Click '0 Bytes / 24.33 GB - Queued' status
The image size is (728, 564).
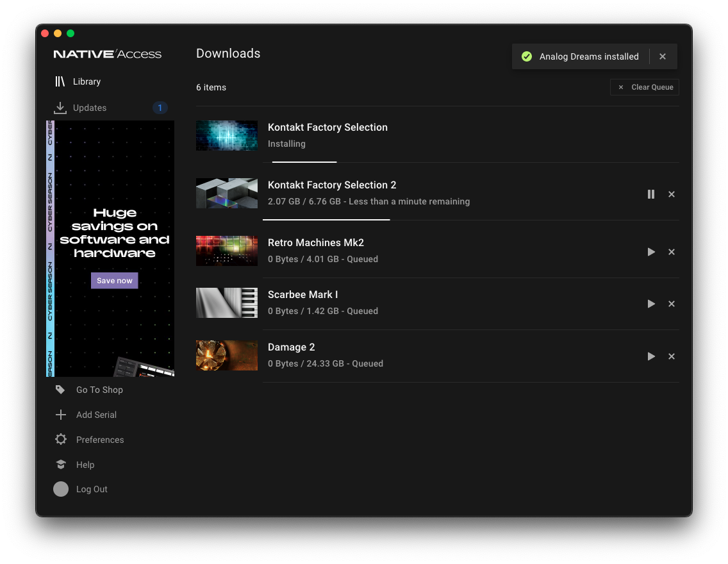(326, 363)
